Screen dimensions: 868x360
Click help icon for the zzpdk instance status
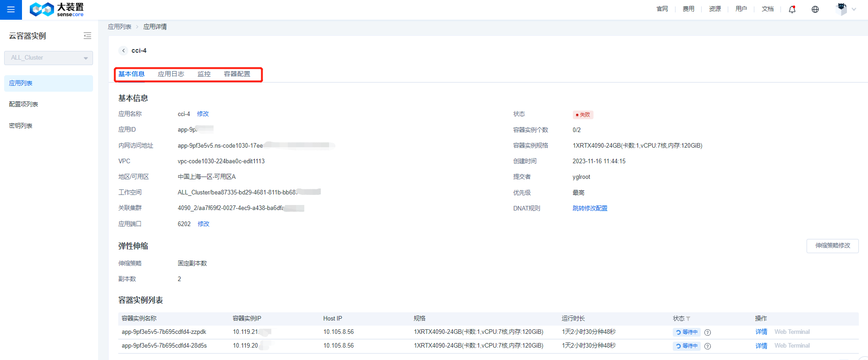click(x=708, y=332)
